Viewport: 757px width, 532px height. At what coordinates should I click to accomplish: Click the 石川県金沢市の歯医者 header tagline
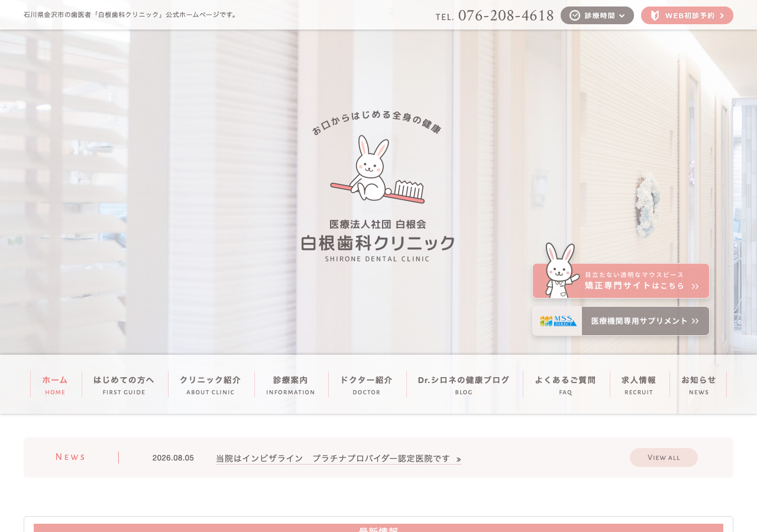(131, 15)
